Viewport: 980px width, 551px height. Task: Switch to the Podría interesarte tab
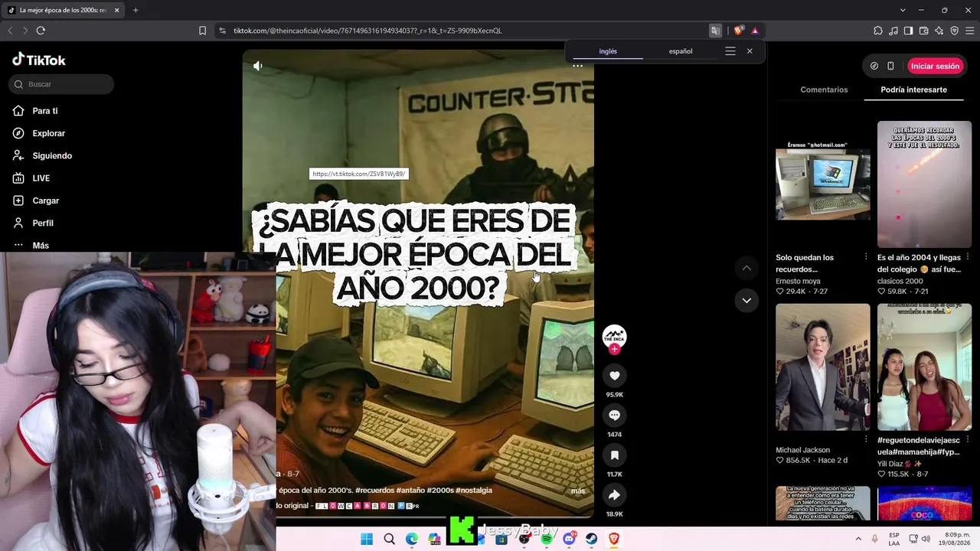pos(913,90)
